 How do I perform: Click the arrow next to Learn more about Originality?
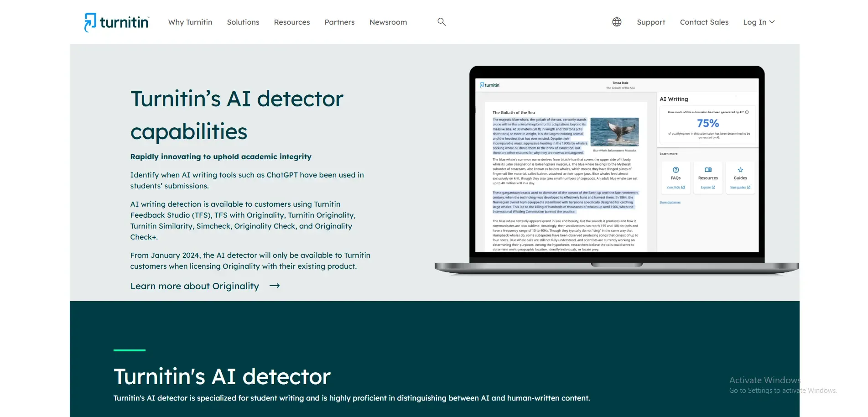point(275,286)
